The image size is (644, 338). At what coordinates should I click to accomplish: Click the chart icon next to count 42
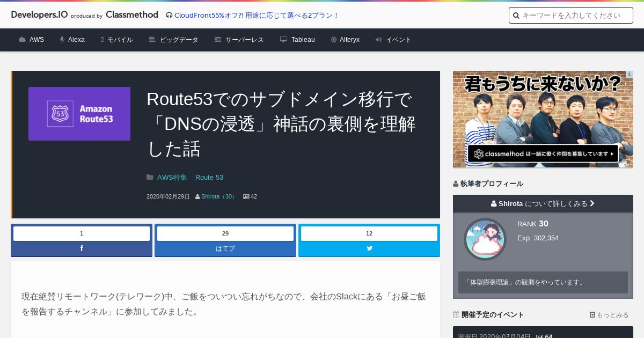click(246, 196)
